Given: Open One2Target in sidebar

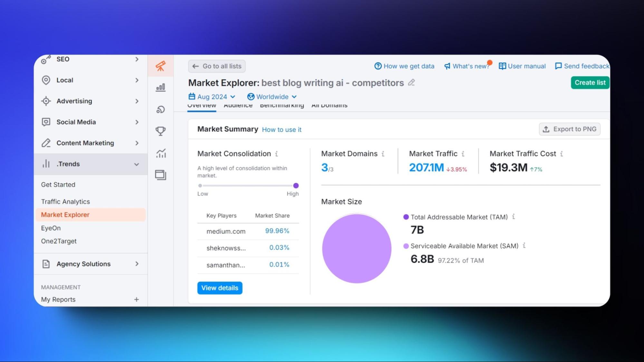Looking at the screenshot, I should (x=59, y=241).
